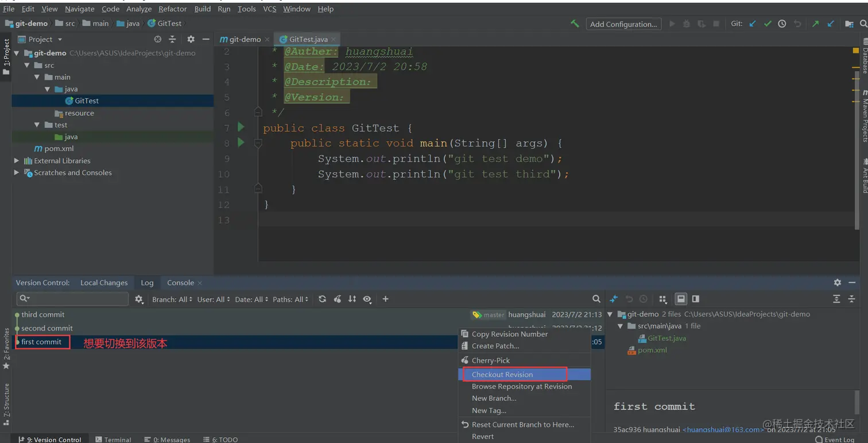Switch to Local Changes tab
Screen dimensions: 868x443
[104, 283]
